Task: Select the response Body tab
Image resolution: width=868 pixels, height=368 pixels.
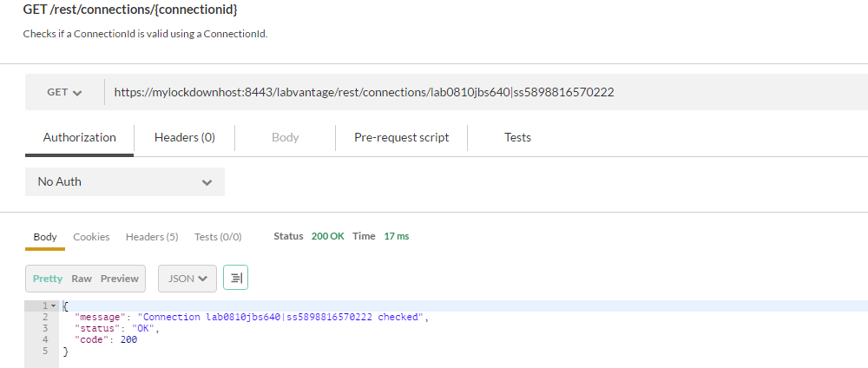Action: [45, 237]
